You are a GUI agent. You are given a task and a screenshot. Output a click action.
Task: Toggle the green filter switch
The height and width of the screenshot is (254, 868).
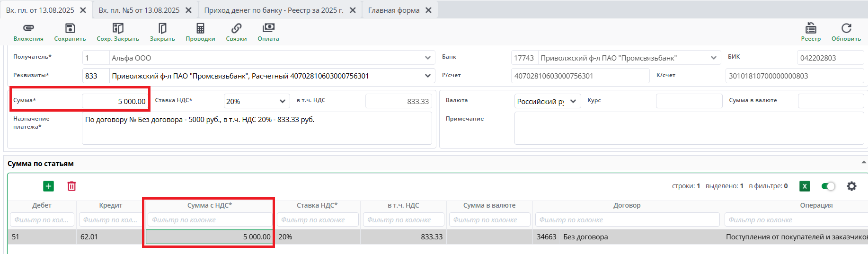pos(828,186)
